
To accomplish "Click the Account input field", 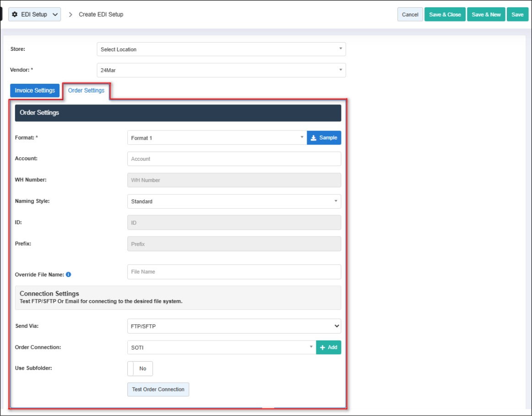I will coord(233,159).
